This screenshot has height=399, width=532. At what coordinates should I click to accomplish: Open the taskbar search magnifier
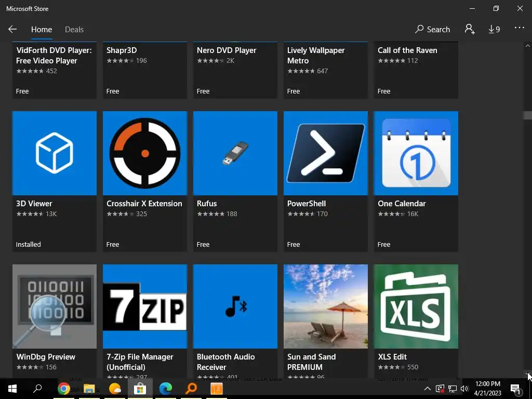(x=37, y=388)
